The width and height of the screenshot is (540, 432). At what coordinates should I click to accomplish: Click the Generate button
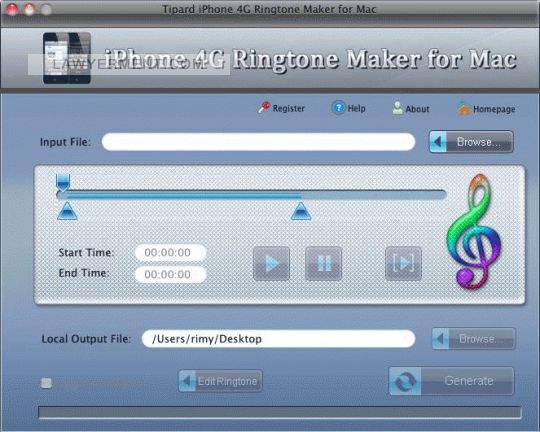[x=451, y=381]
